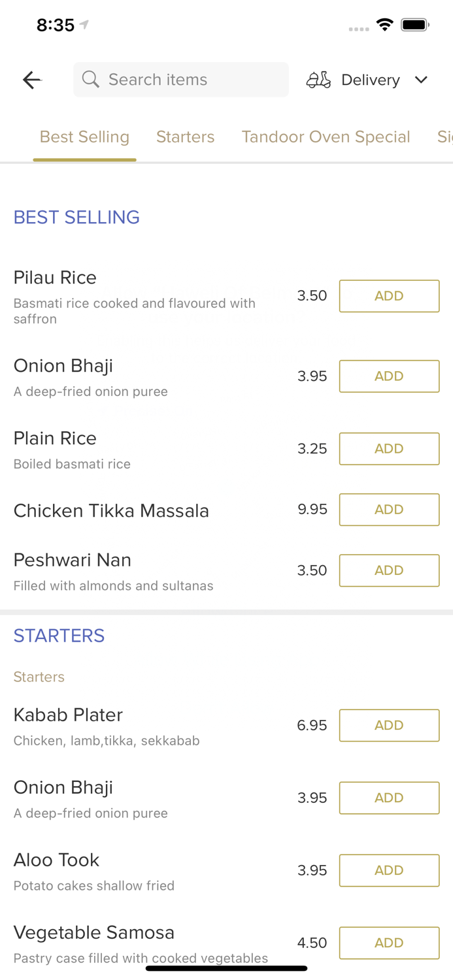Add Kabab Plater to order
Viewport: 453px width, 980px height.
[389, 725]
